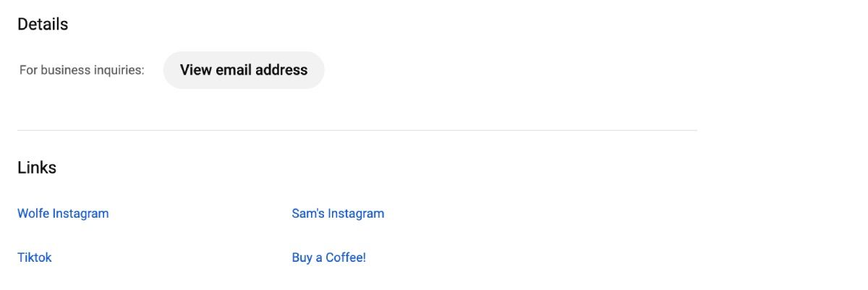Follow the coffee donation link
Screen dimensions: 868x290
pyautogui.click(x=328, y=257)
